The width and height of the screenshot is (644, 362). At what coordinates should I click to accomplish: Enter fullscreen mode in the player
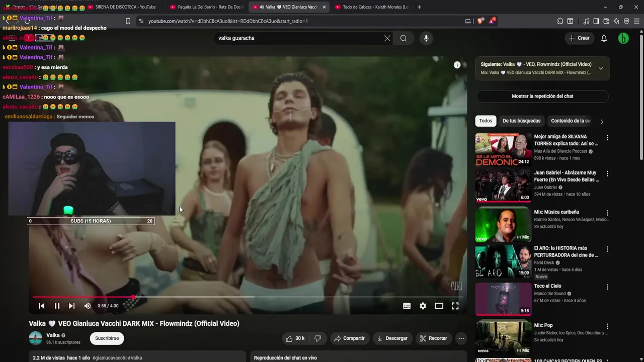[x=455, y=306]
